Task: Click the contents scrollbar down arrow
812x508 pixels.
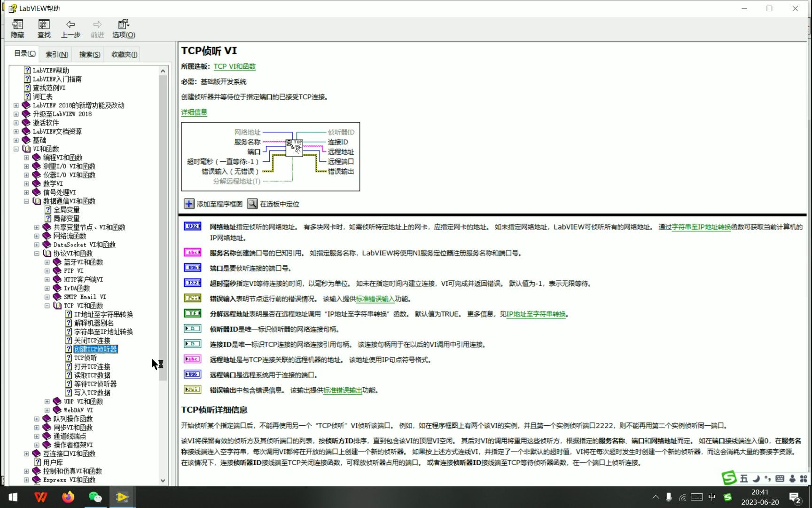Action: 163,481
